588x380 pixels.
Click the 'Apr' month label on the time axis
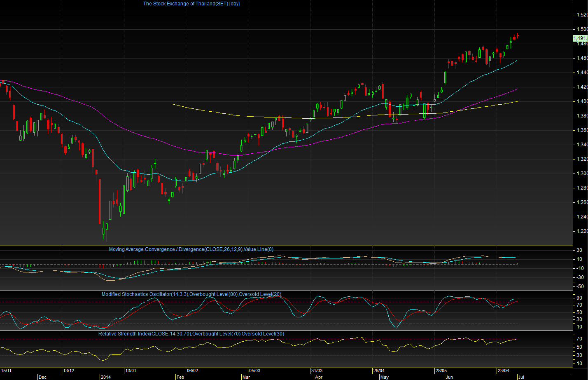point(318,377)
